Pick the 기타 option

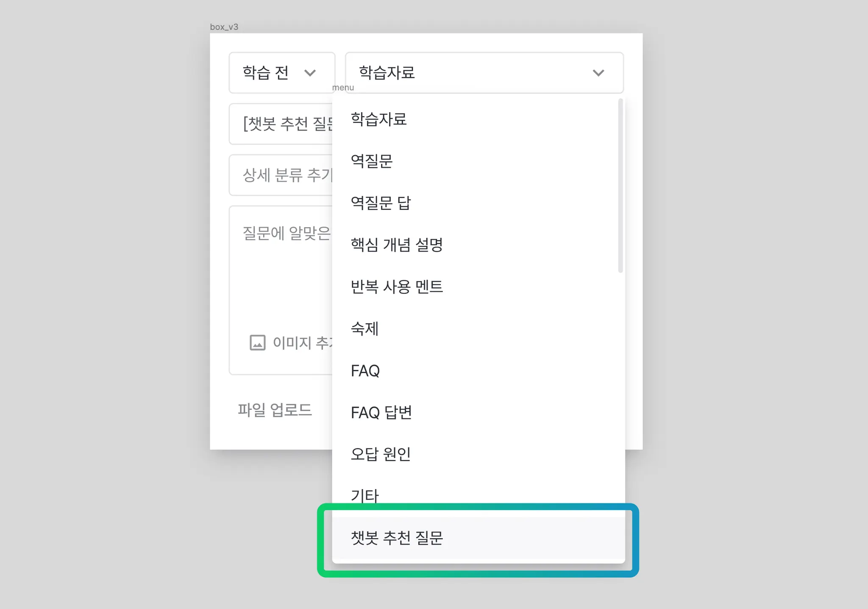coord(364,495)
